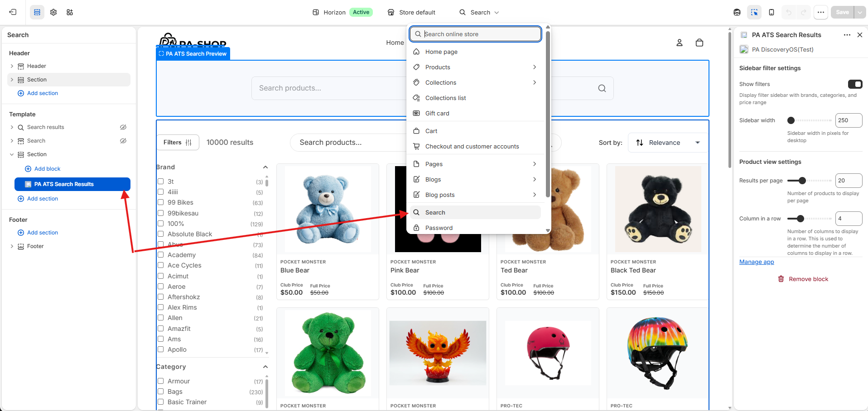Check the Armour category checkbox

click(x=160, y=381)
